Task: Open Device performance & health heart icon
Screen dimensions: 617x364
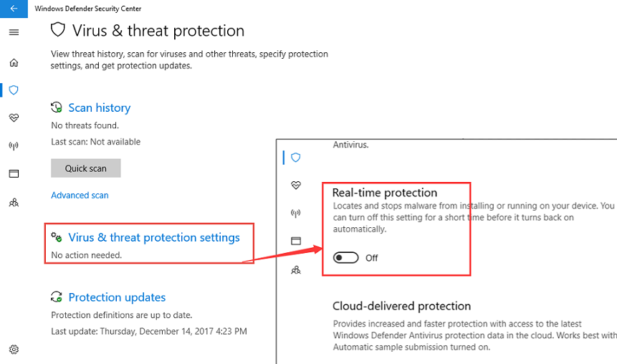Action: tap(14, 118)
